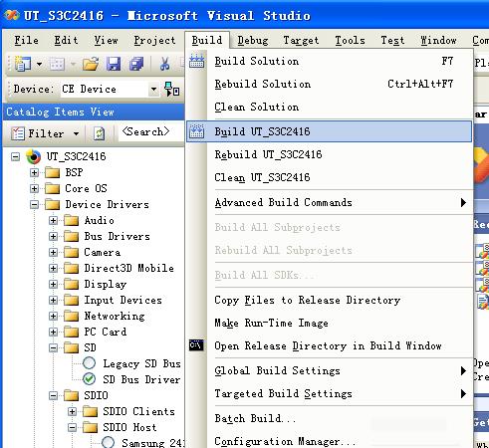Open the View menu
The height and width of the screenshot is (448, 489).
point(106,41)
